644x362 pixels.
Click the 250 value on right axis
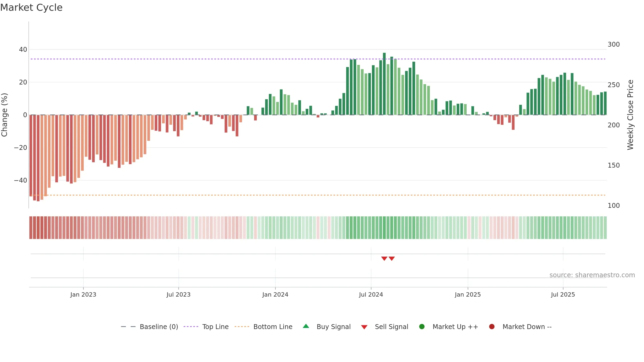[x=614, y=85]
